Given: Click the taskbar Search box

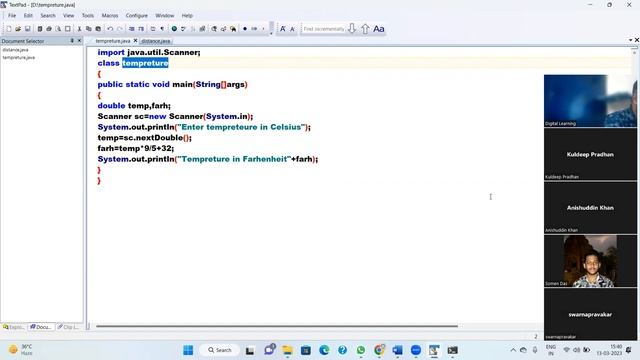Looking at the screenshot, I should click(220, 350).
